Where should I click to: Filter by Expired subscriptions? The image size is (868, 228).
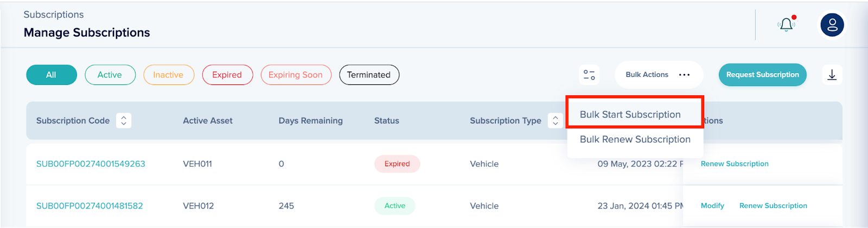pyautogui.click(x=227, y=75)
